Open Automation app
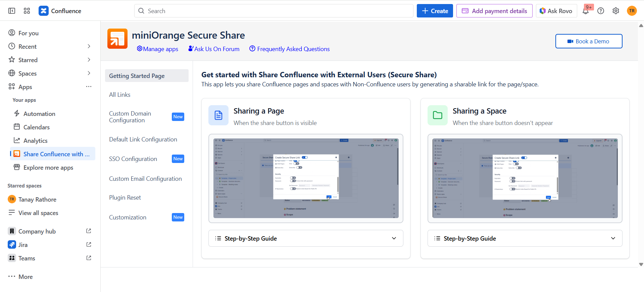 tap(39, 114)
